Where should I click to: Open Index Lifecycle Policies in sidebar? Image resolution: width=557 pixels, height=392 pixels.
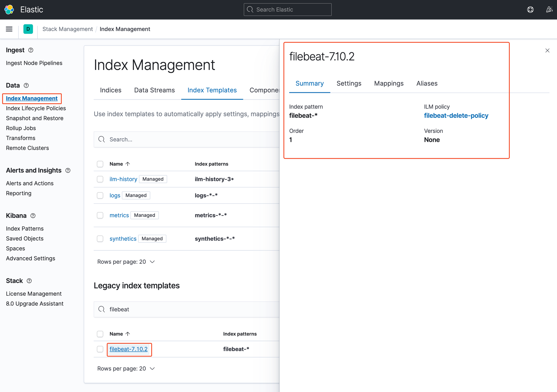[36, 108]
